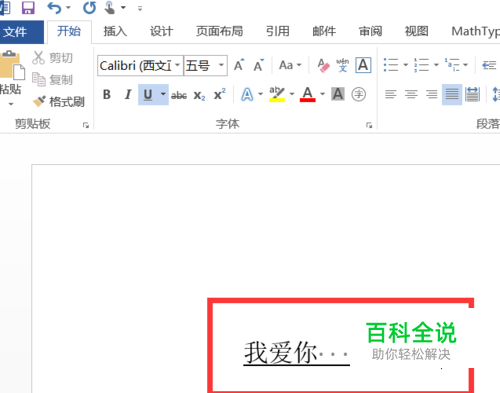Click the 五号 font size box

tap(200, 66)
